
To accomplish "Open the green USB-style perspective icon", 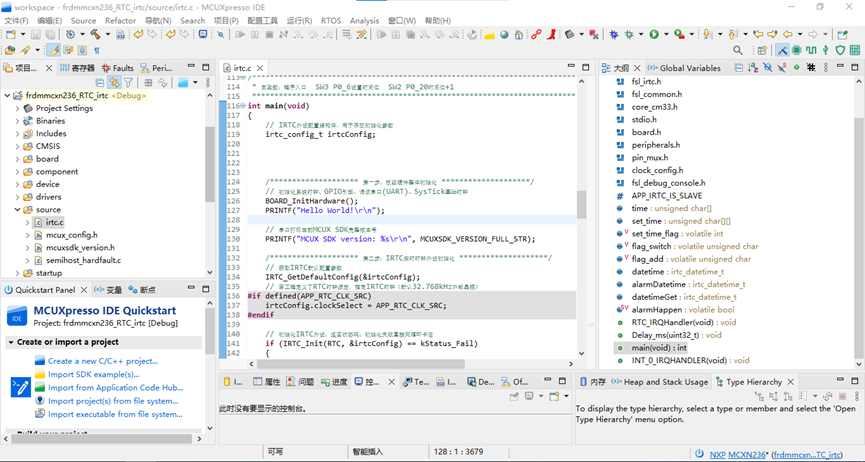I will (x=825, y=50).
